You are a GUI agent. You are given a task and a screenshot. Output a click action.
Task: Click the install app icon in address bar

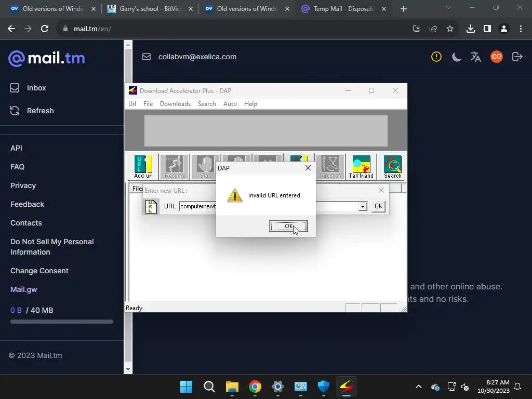point(416,29)
